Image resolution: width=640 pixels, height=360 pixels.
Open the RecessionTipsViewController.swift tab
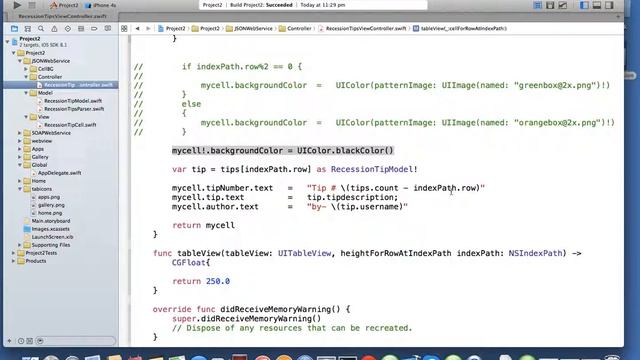point(62,16)
